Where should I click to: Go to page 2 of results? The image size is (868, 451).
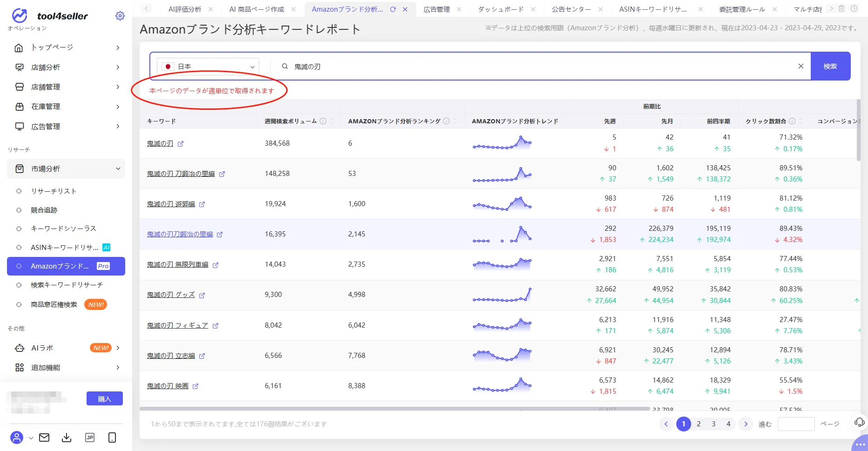point(699,424)
